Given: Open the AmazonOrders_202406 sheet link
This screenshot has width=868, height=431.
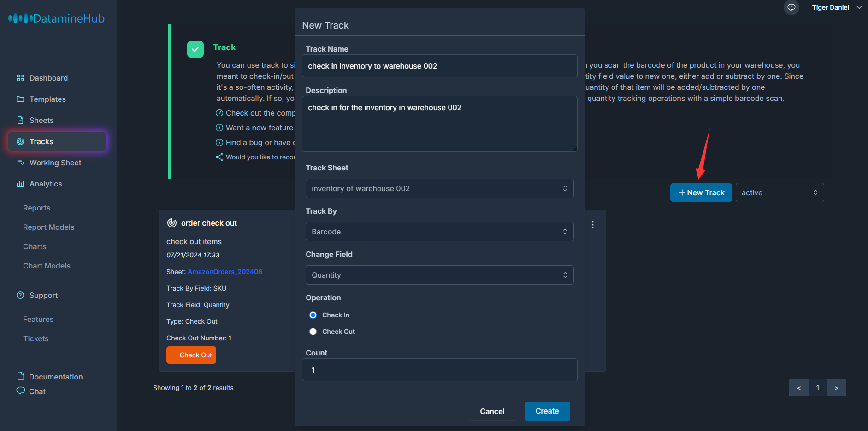Looking at the screenshot, I should [x=225, y=272].
